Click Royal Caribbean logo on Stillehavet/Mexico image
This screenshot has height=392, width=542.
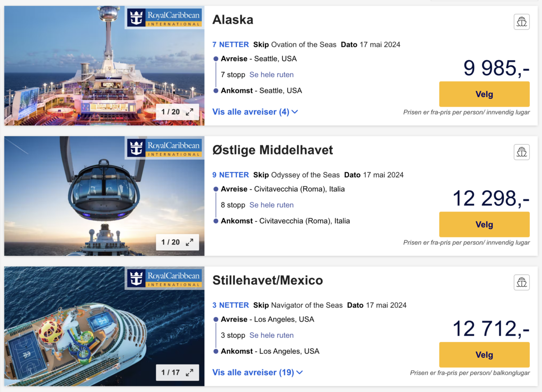tap(164, 279)
